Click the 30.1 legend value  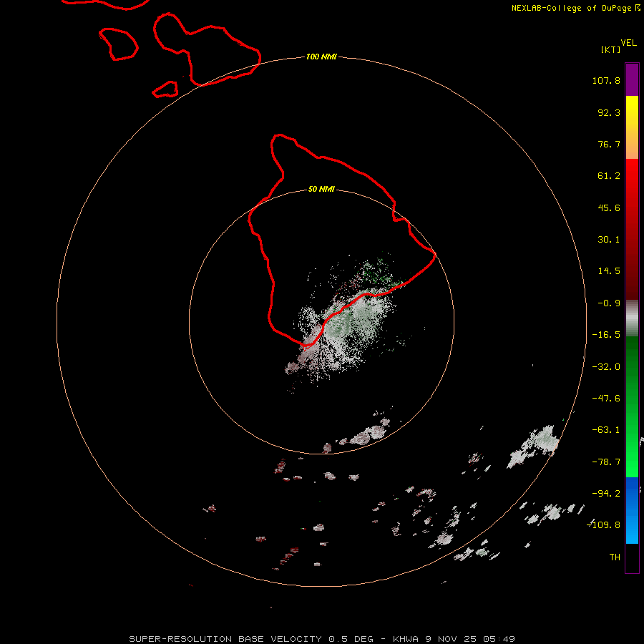click(609, 240)
